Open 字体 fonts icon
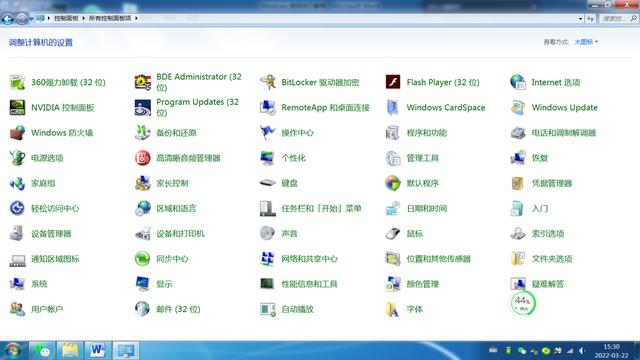This screenshot has height=360, width=640. 393,309
